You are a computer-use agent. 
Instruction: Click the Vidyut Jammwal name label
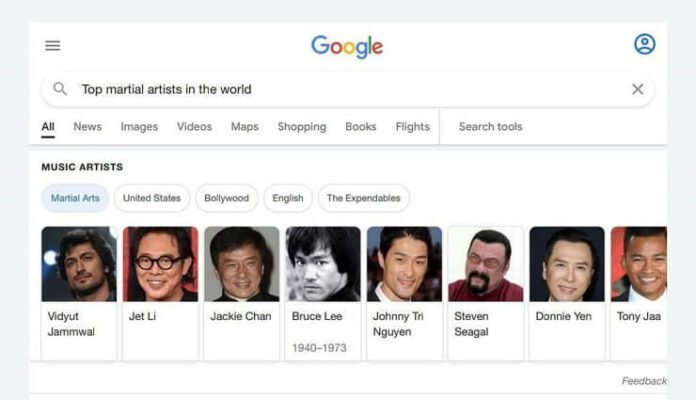(x=71, y=324)
